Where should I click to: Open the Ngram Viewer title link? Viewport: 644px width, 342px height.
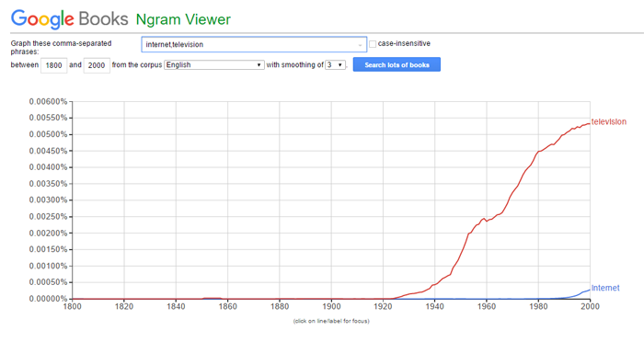tap(183, 19)
